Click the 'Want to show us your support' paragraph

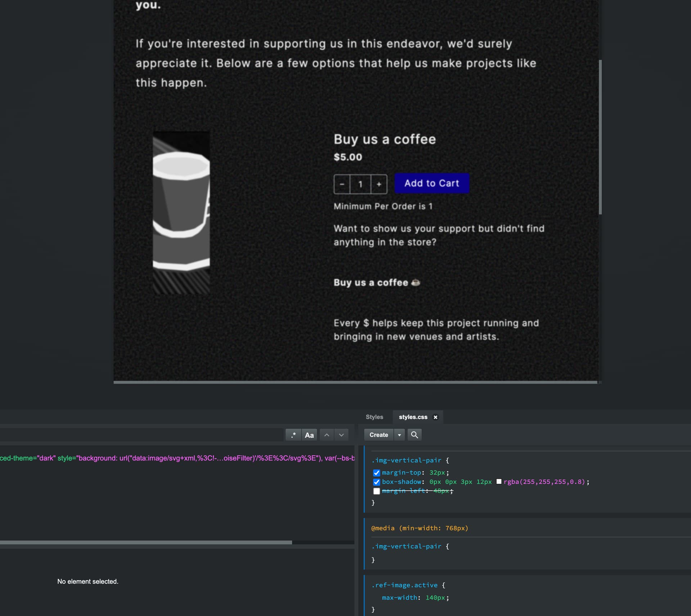(439, 235)
